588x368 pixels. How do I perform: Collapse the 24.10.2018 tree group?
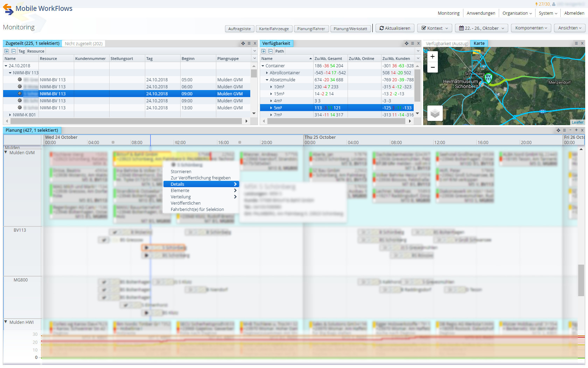(6, 66)
